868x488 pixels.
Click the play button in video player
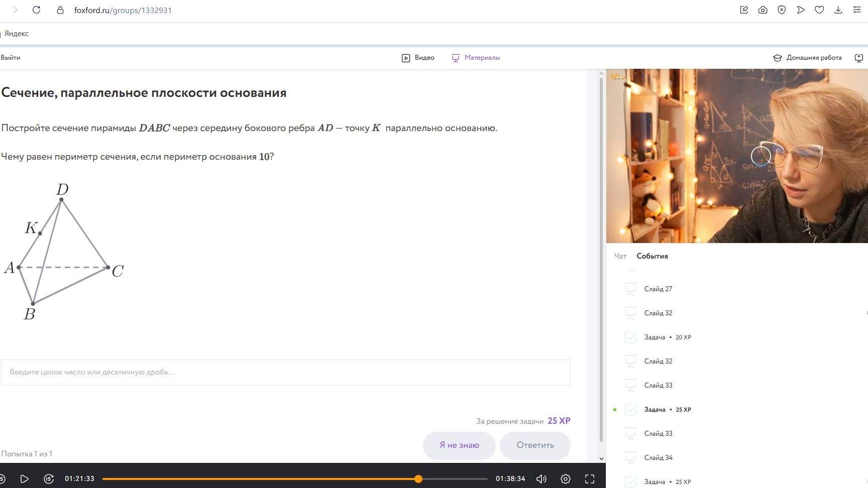point(24,479)
